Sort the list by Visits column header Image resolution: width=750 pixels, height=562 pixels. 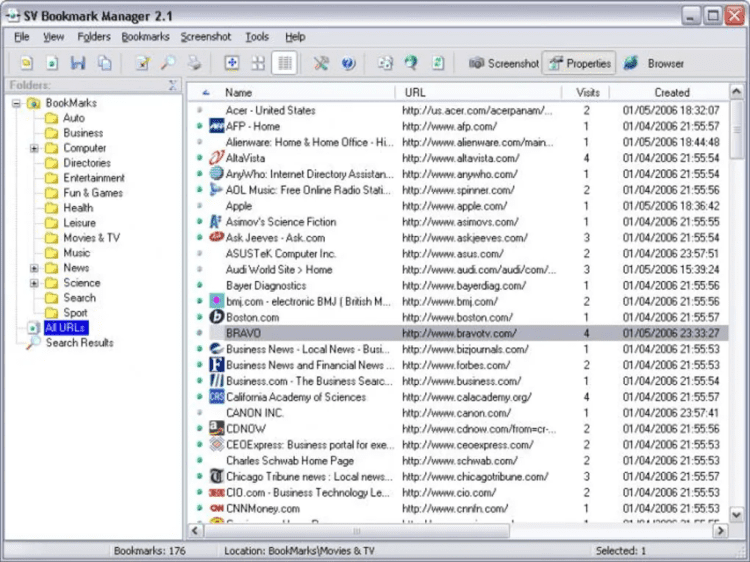pyautogui.click(x=588, y=92)
